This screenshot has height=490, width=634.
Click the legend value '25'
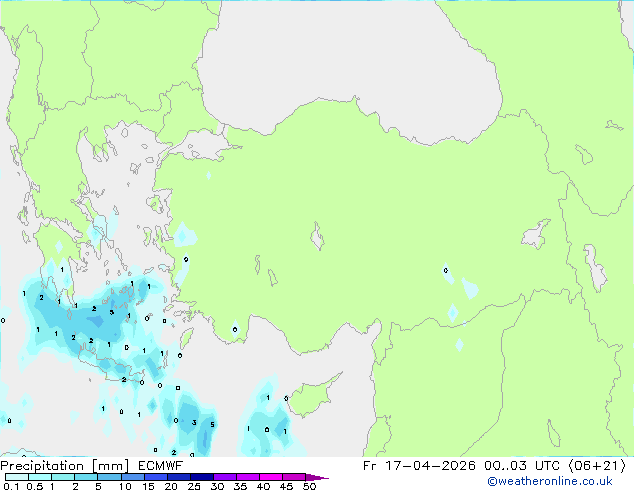click(x=194, y=486)
